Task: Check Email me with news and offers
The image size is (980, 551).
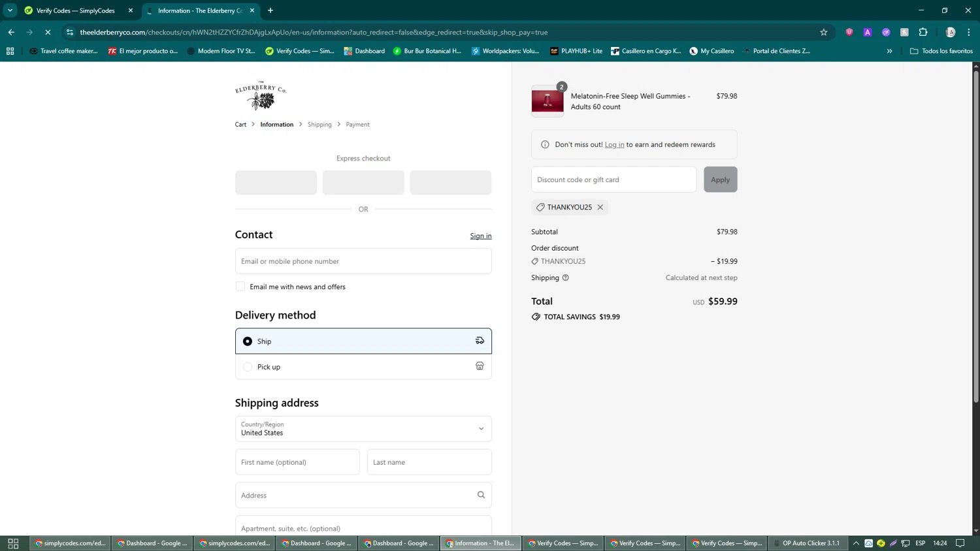Action: (x=240, y=287)
